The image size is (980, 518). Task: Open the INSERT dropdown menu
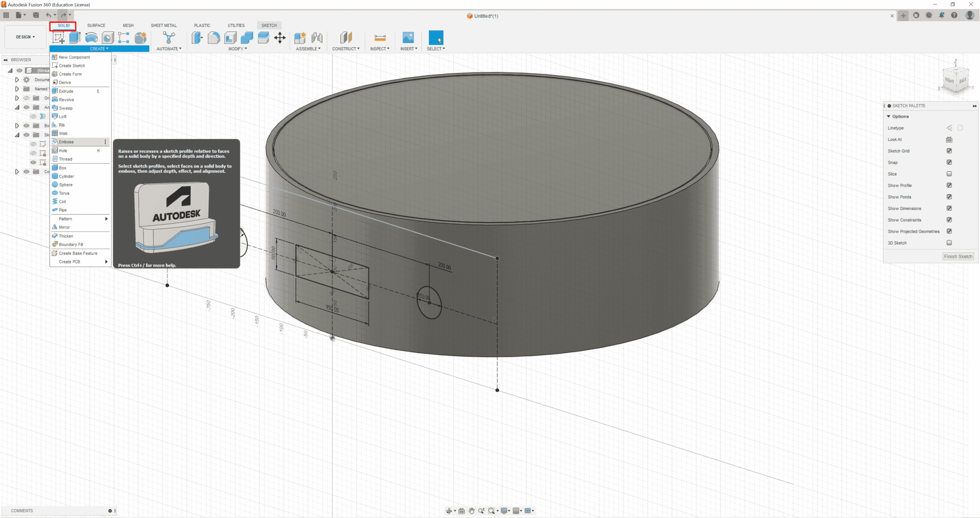(408, 49)
